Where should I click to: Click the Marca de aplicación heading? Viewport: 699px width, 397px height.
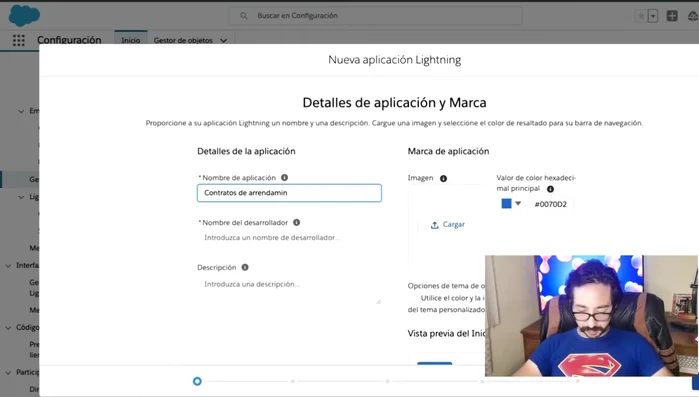448,151
